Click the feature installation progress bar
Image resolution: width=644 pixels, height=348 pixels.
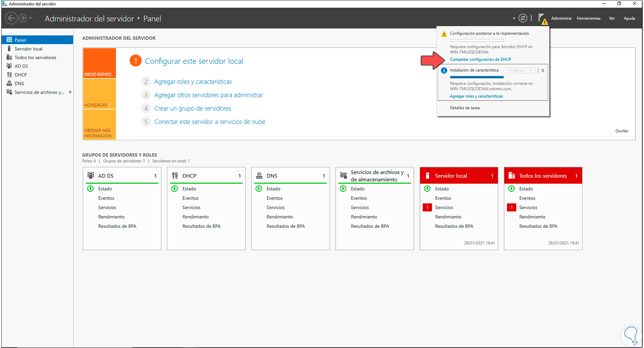click(x=477, y=77)
